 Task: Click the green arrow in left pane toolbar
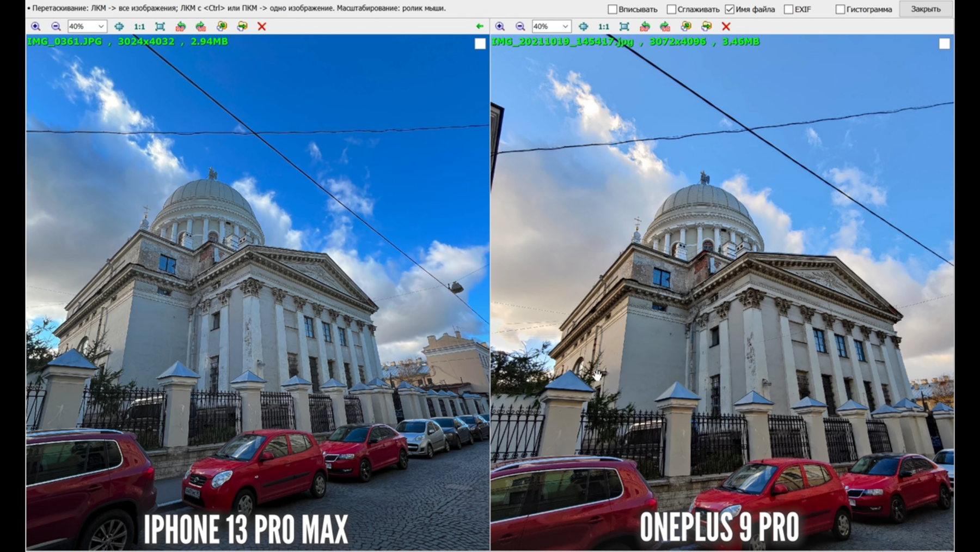(479, 26)
